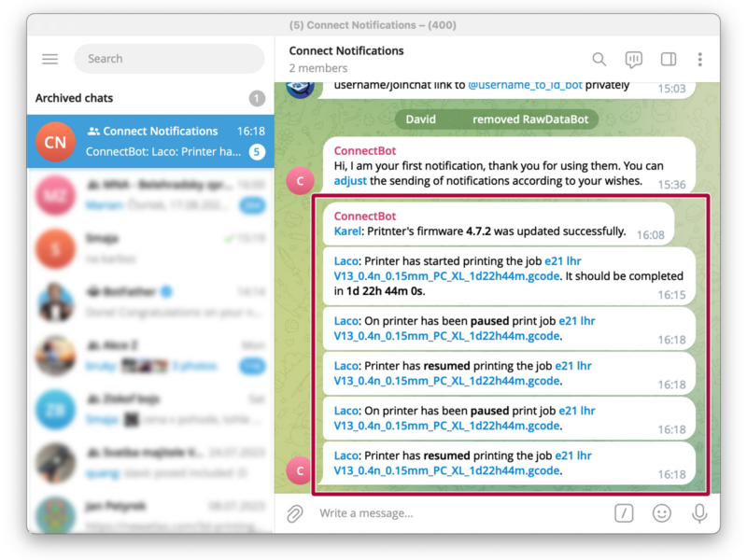Open the emoji picker
This screenshot has width=747, height=560.
[x=661, y=512]
